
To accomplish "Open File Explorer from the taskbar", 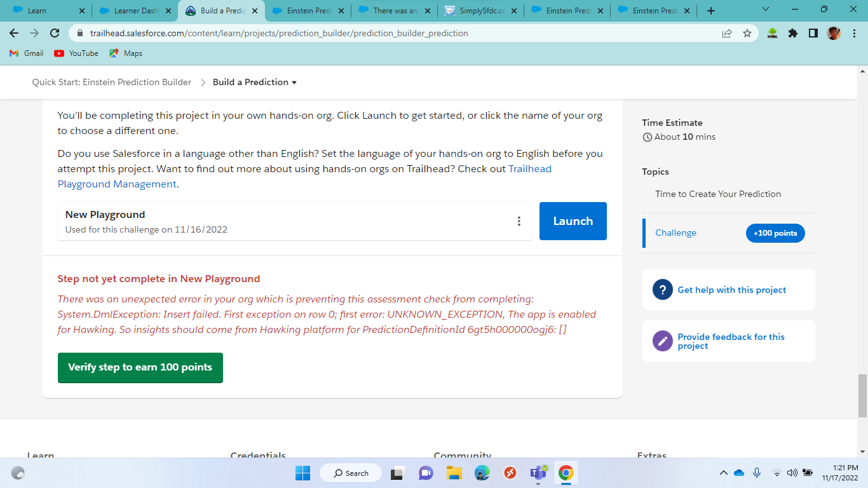I will point(454,473).
